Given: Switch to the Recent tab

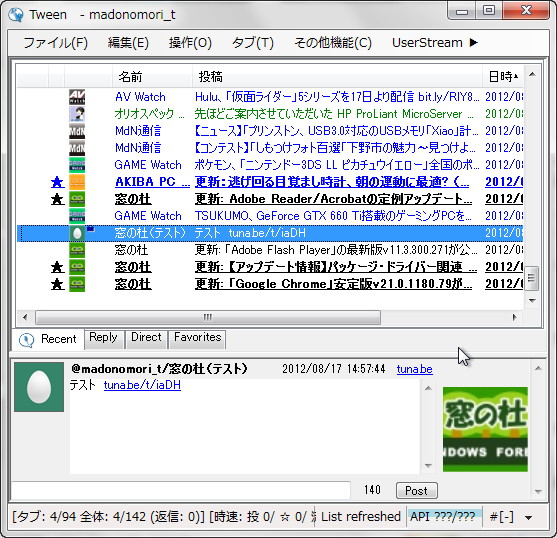Looking at the screenshot, I should click(48, 339).
